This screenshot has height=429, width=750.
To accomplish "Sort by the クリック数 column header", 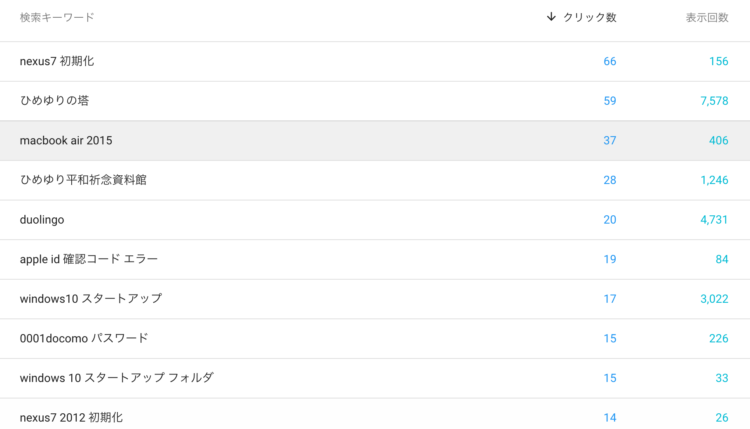I will pyautogui.click(x=589, y=18).
